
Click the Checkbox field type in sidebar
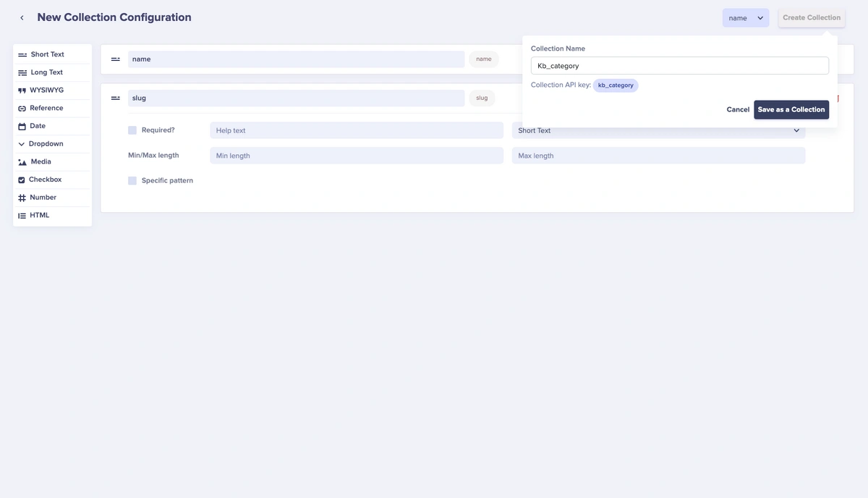coord(45,180)
